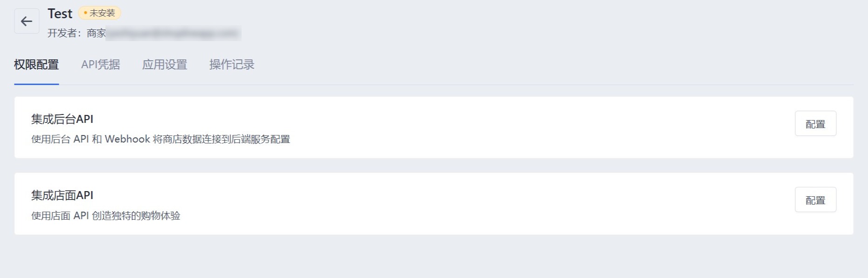The height and width of the screenshot is (278, 868).
Task: Click the 未安装 status badge
Action: 100,13
